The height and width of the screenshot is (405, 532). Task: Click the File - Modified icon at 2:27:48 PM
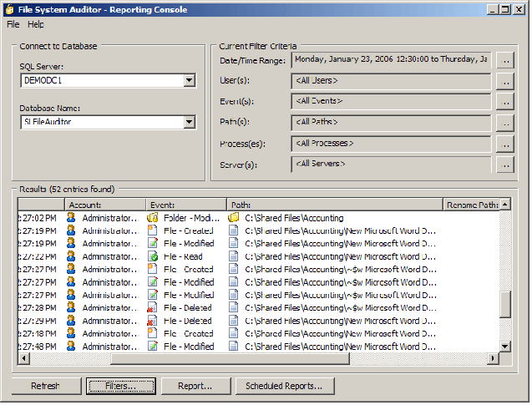click(x=153, y=346)
